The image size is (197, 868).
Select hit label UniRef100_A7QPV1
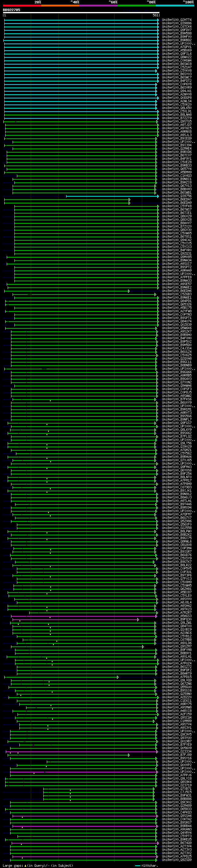[x=176, y=47]
